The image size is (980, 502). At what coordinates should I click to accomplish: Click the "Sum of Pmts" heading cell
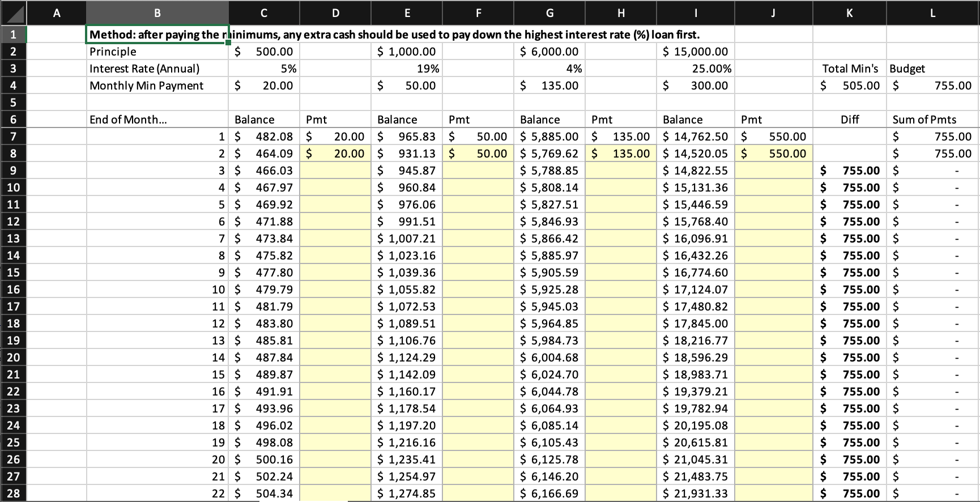click(x=933, y=120)
